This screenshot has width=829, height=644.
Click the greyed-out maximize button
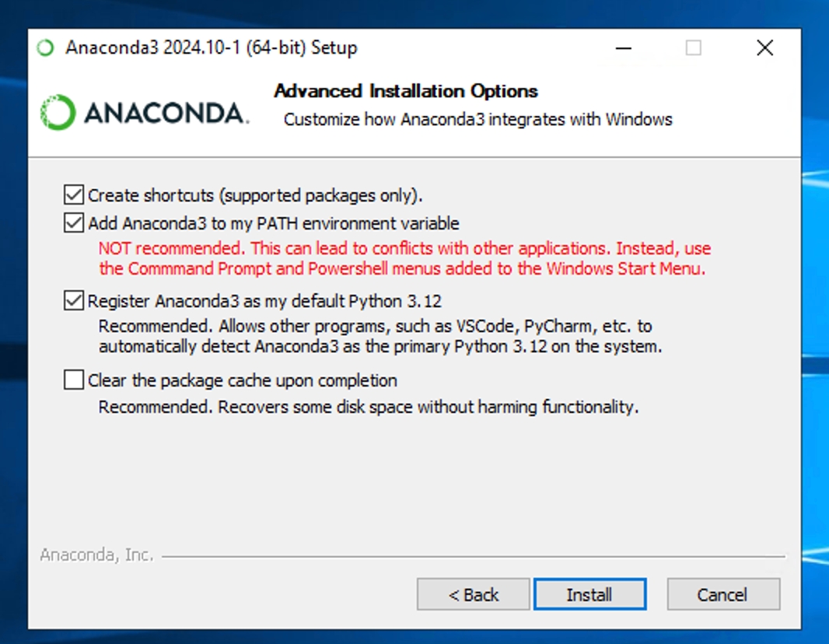click(x=693, y=48)
